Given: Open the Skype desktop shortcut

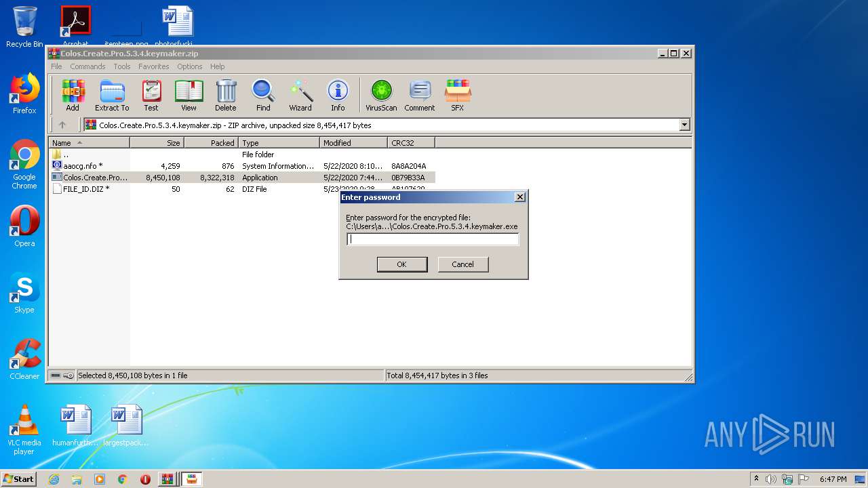Looking at the screenshot, I should [x=24, y=293].
